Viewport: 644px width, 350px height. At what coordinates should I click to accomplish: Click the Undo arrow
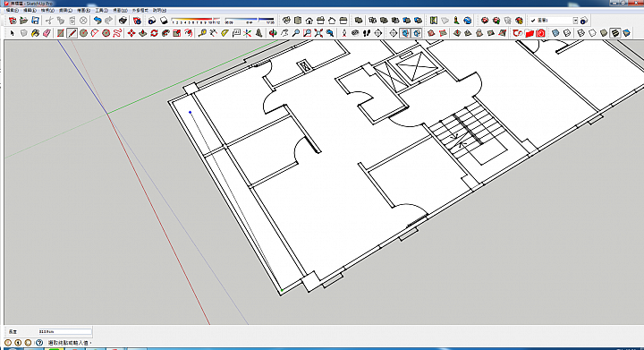pos(97,20)
